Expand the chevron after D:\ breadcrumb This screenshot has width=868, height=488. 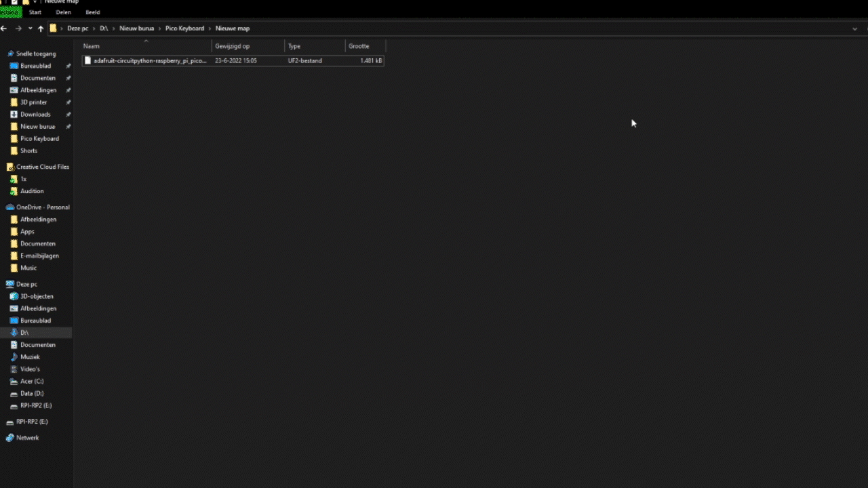point(114,28)
